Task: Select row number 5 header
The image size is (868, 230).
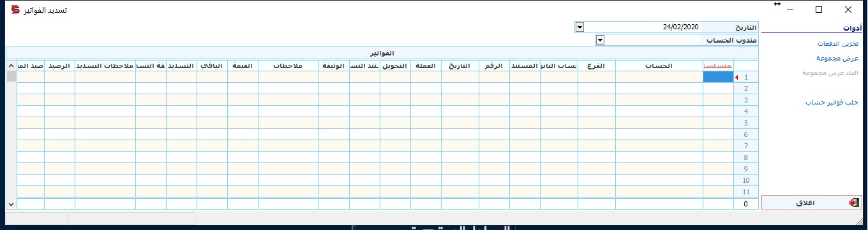Action: pos(746,123)
